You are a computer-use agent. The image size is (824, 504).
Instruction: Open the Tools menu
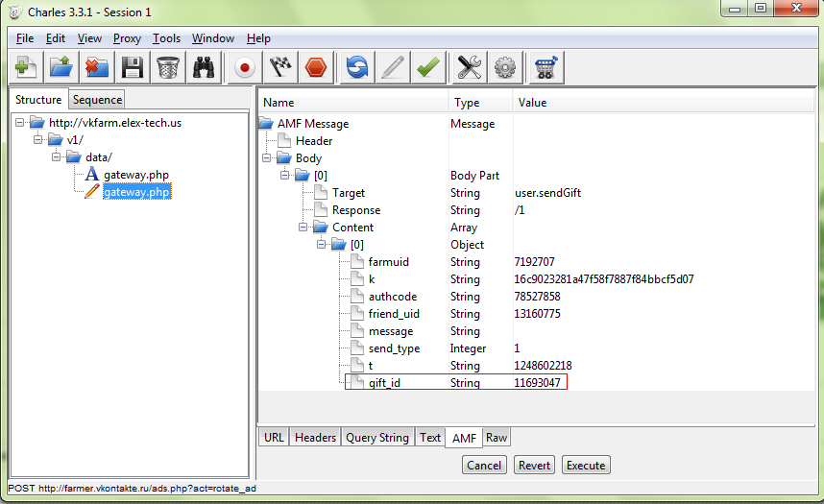[166, 38]
